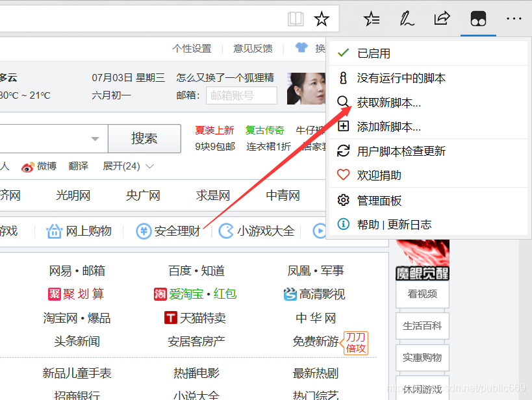532x400 pixels.
Task: Click the share page icon
Action: (x=442, y=18)
